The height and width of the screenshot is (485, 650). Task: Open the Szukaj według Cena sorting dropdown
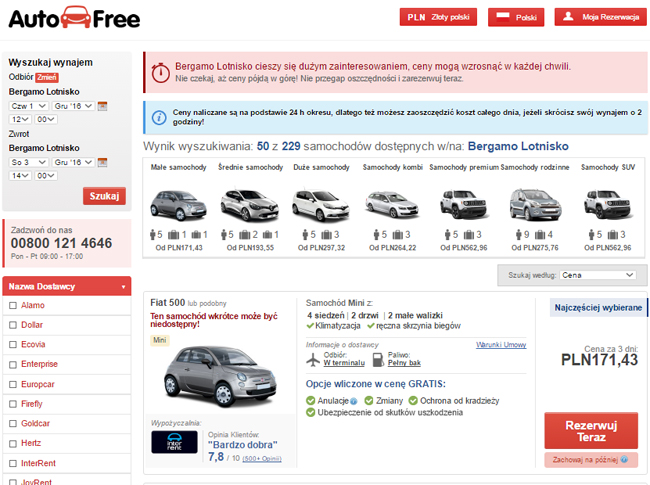(x=598, y=275)
